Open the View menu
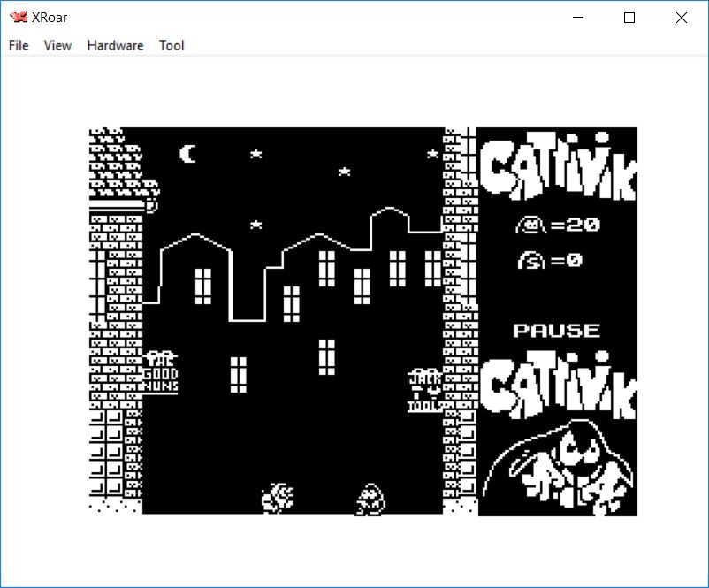Screen dimensions: 709x588 click(x=57, y=45)
